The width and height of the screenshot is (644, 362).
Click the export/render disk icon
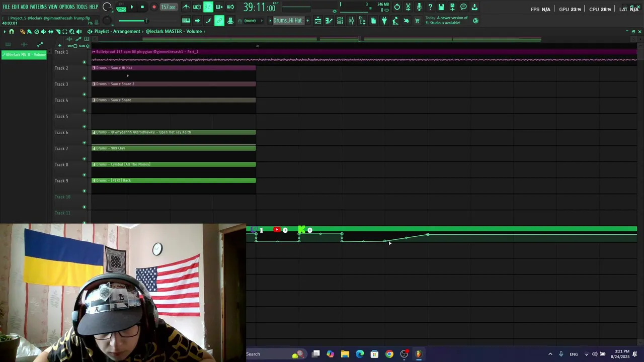tap(452, 7)
